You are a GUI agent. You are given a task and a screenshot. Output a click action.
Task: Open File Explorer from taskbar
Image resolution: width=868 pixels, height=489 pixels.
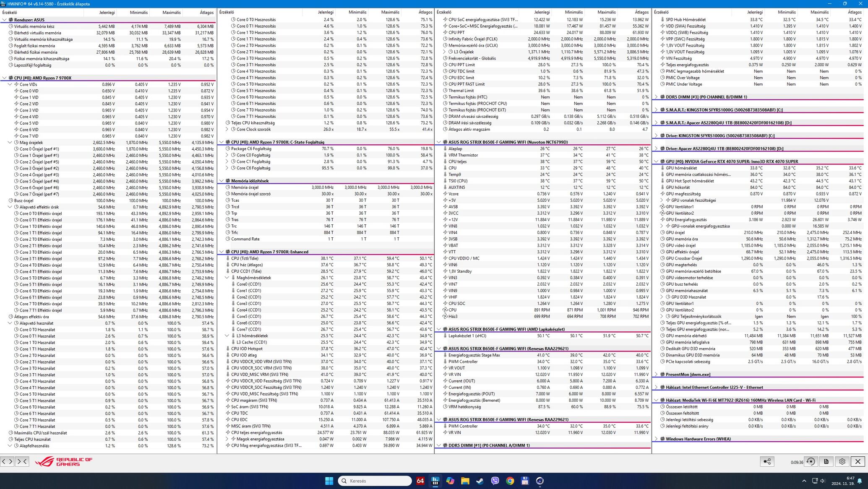point(465,481)
